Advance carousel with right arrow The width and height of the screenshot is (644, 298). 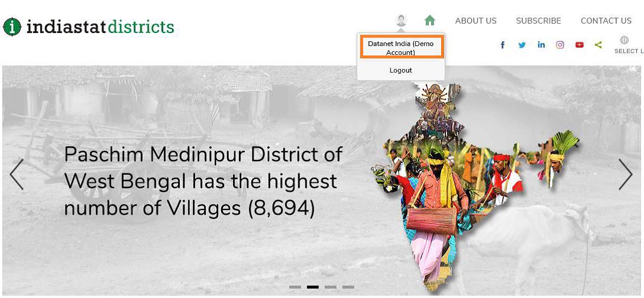pyautogui.click(x=626, y=174)
